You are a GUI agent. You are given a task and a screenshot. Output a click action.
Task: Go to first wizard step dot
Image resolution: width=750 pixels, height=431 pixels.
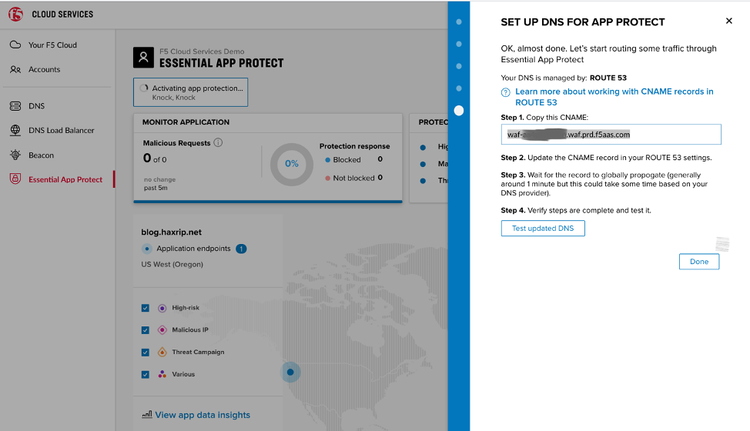[x=459, y=22]
